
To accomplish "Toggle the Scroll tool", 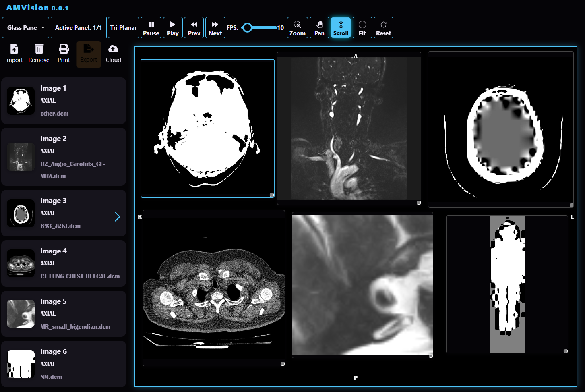I will [341, 27].
